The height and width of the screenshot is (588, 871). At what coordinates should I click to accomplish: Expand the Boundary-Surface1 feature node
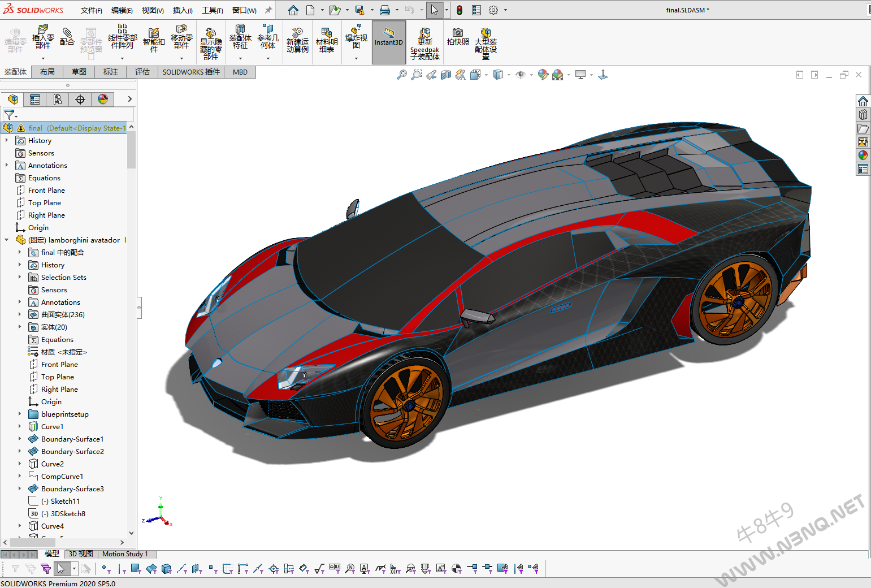20,439
